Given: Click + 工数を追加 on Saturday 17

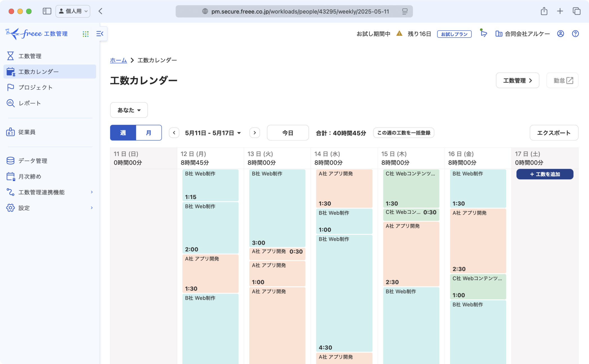Looking at the screenshot, I should pyautogui.click(x=545, y=174).
